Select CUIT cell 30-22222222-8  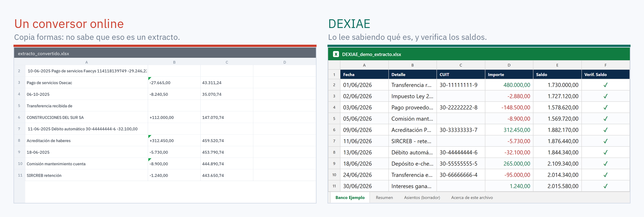461,107
